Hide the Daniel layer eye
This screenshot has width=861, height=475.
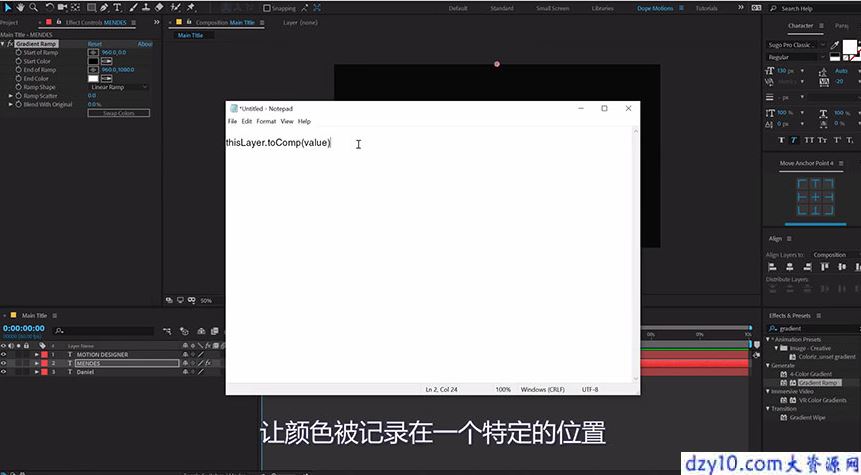coord(4,372)
